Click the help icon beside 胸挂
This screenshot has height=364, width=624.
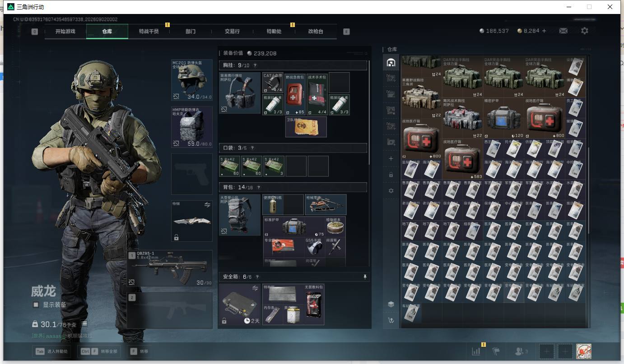255,65
